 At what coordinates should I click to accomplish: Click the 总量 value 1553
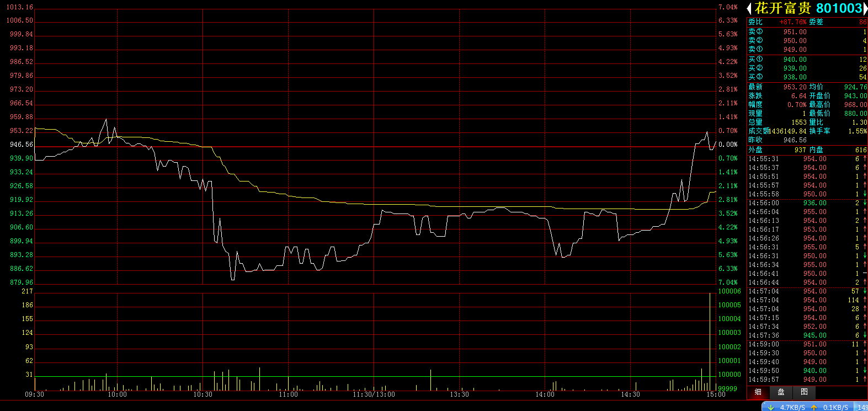799,122
